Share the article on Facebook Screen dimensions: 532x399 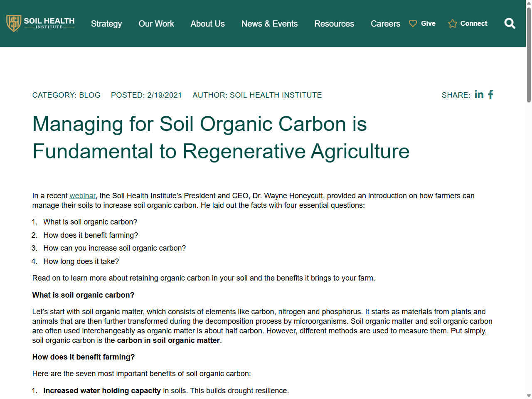(x=490, y=95)
